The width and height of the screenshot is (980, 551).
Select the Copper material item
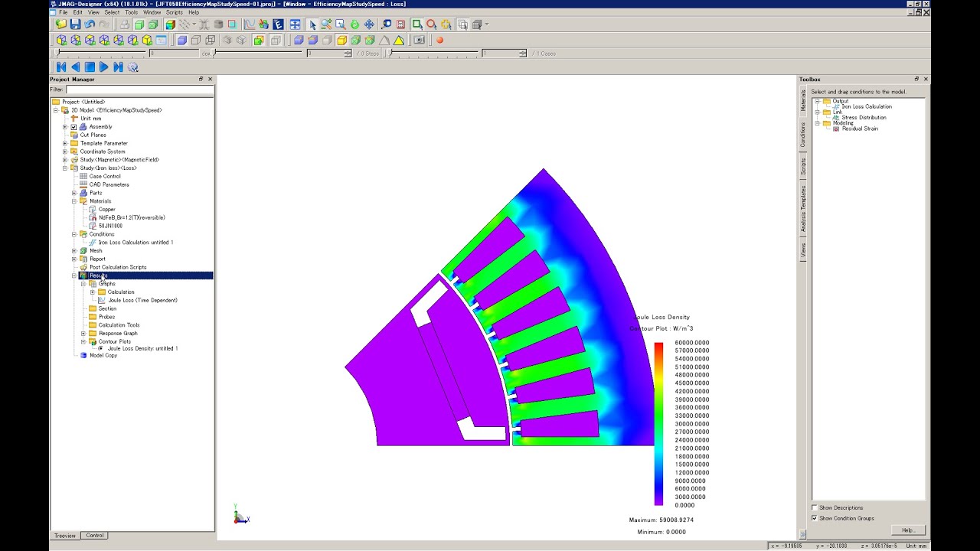[x=106, y=209]
